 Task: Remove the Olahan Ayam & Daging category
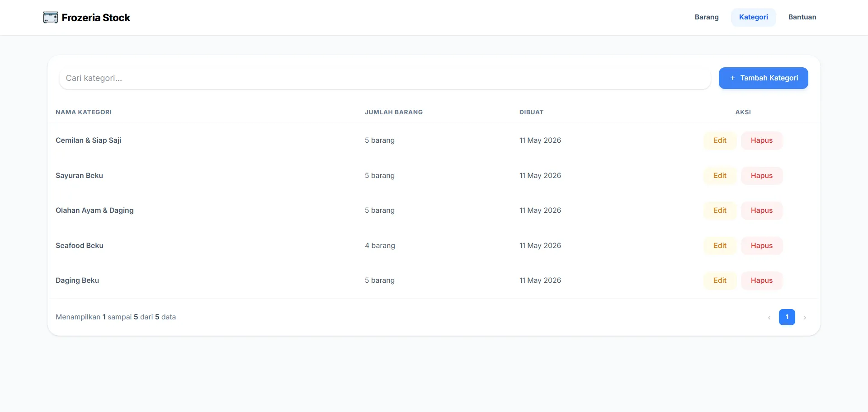761,211
